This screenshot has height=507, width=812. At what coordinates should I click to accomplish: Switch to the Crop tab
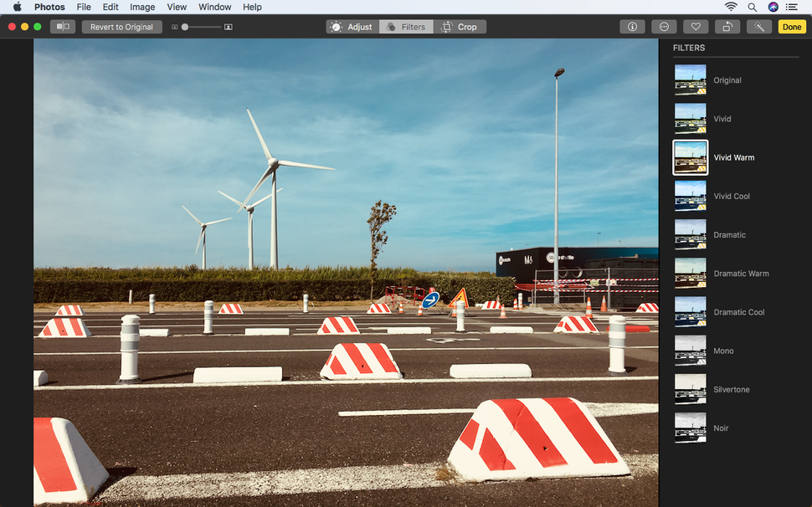point(460,26)
